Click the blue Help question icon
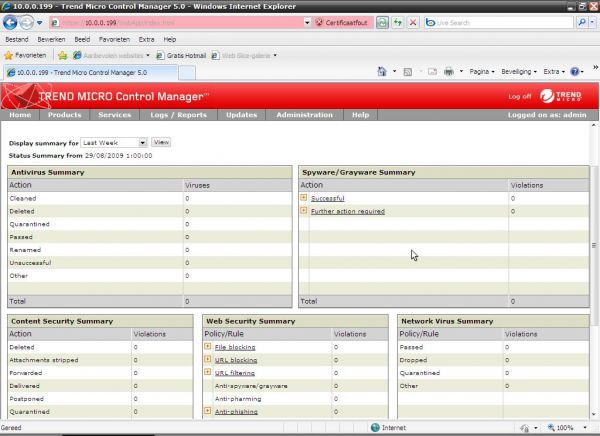This screenshot has width=600, height=436. point(575,72)
